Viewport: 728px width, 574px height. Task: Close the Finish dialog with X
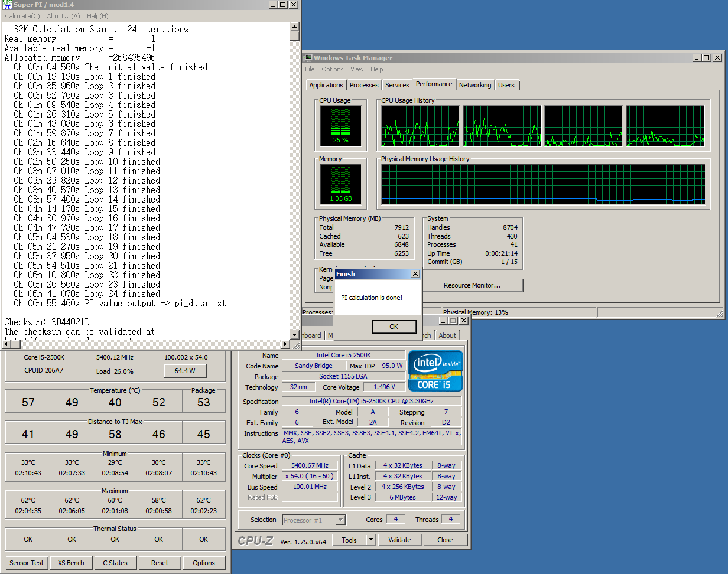tap(415, 274)
